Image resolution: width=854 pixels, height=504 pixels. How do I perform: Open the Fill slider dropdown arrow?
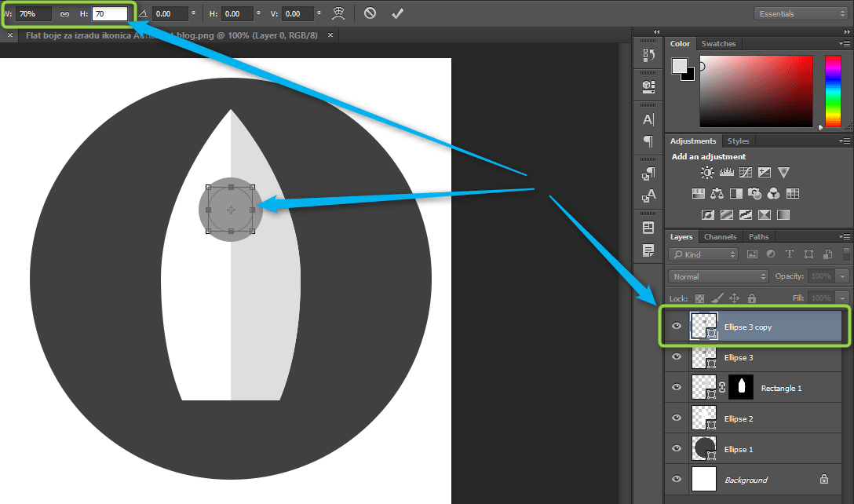(842, 298)
